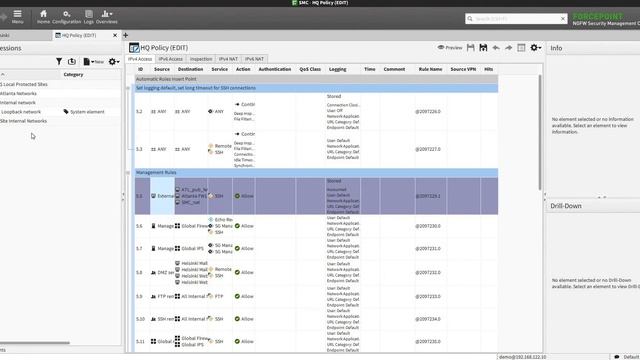Image resolution: width=640 pixels, height=360 pixels.
Task: Click the sort arrow column header in left list
Action: 3,75
